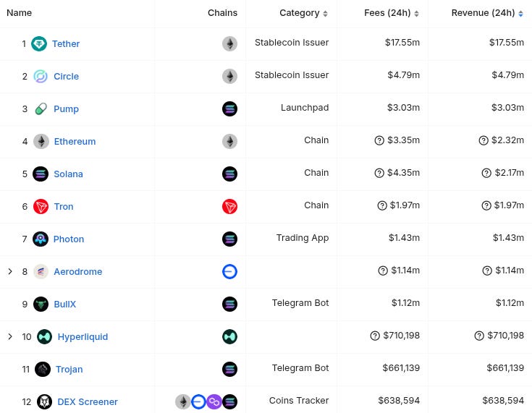532x413 pixels.
Task: Click the help icon next to Tron fees
Action: coord(382,205)
